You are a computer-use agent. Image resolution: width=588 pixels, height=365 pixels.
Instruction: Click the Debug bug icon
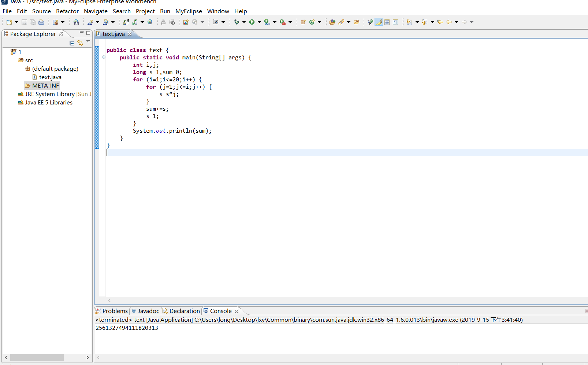point(237,22)
